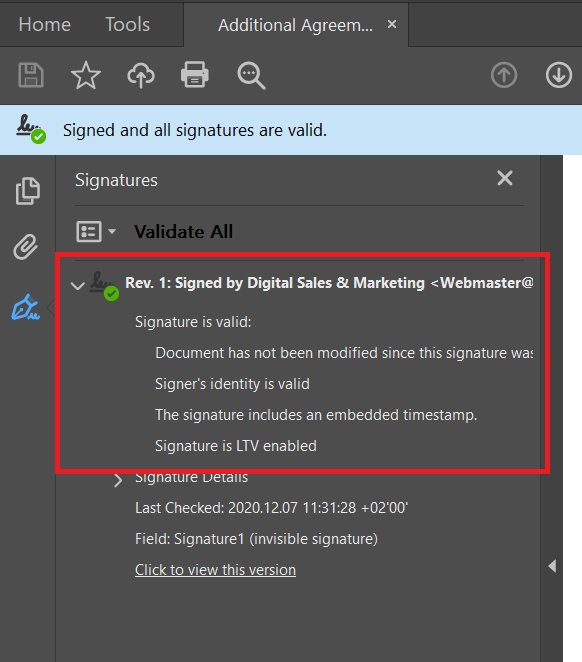Image resolution: width=582 pixels, height=662 pixels.
Task: Open 'Click to view this version' link
Action: pos(215,570)
